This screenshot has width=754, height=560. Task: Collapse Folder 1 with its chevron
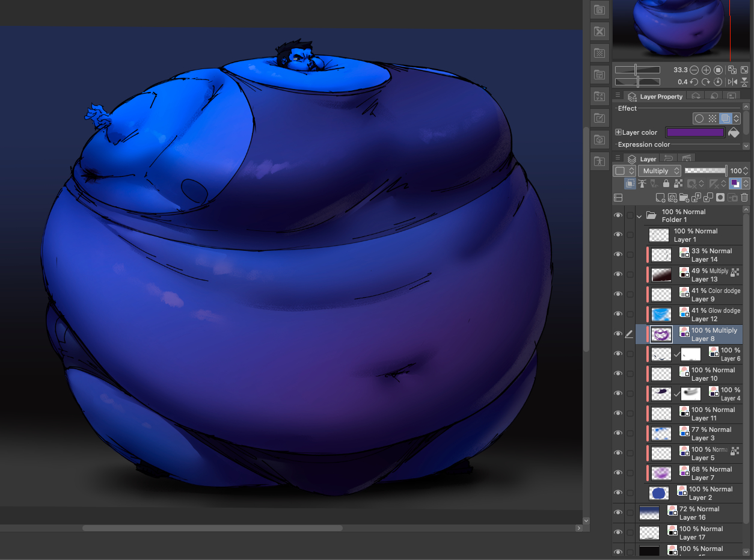(639, 215)
